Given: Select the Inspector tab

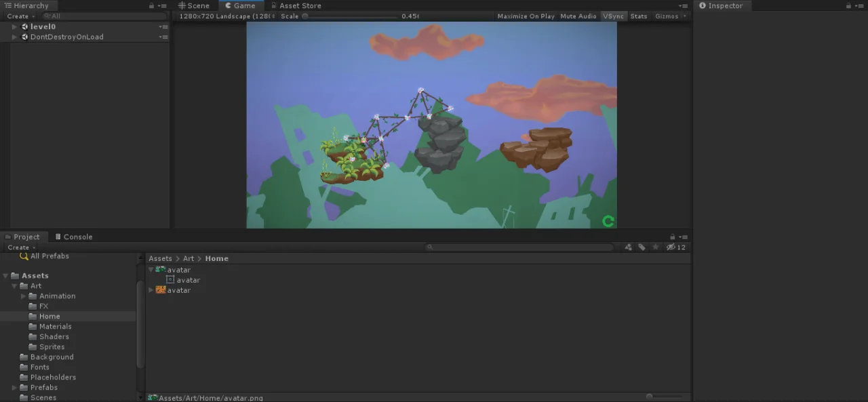Looking at the screenshot, I should [x=721, y=5].
